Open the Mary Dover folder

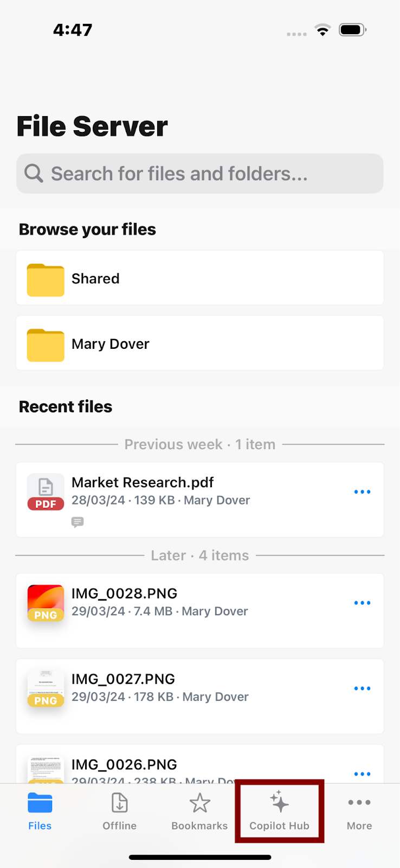tap(200, 343)
